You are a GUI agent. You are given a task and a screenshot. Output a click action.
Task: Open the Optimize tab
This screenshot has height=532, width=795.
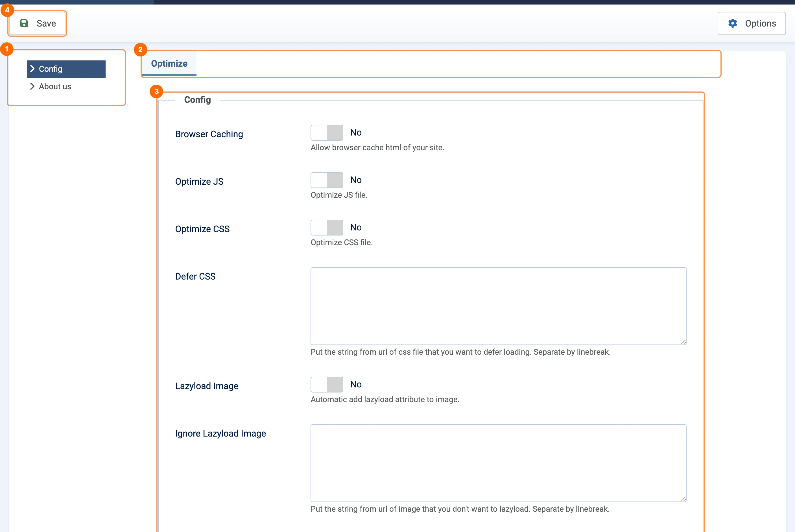pos(169,64)
